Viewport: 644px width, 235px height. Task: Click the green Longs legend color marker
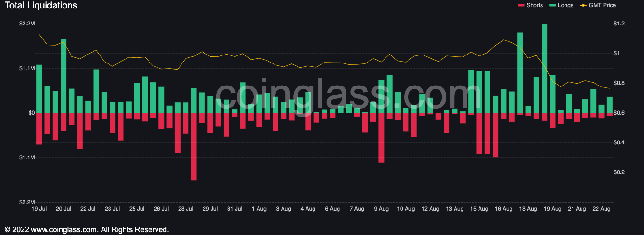[x=552, y=5]
